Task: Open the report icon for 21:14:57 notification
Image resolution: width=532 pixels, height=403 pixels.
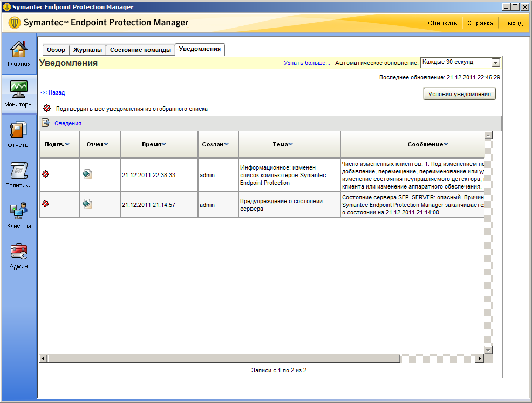Action: point(87,204)
